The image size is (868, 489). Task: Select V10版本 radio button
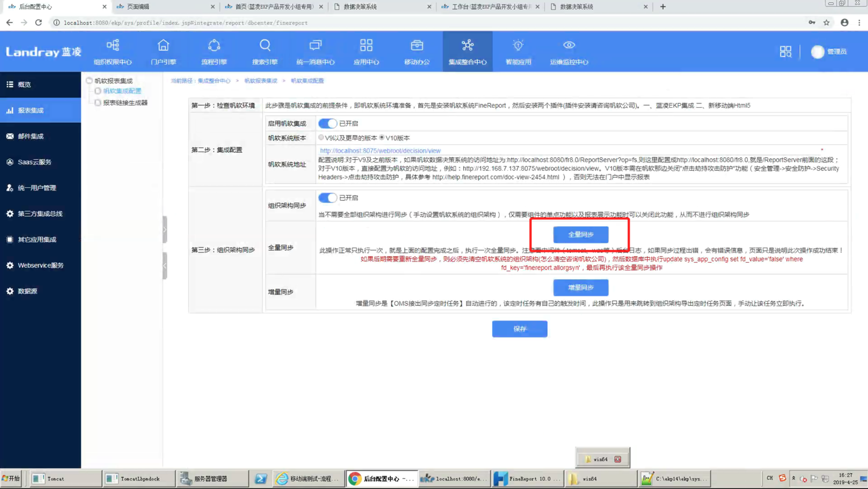[x=382, y=138]
